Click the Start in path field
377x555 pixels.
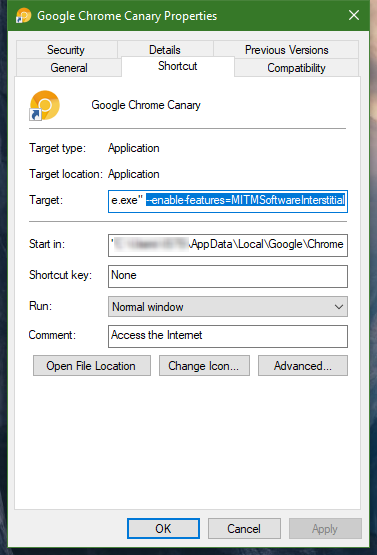click(x=228, y=245)
